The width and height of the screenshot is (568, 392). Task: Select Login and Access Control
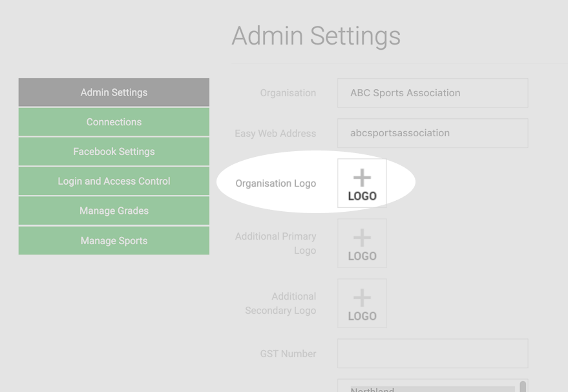click(114, 181)
